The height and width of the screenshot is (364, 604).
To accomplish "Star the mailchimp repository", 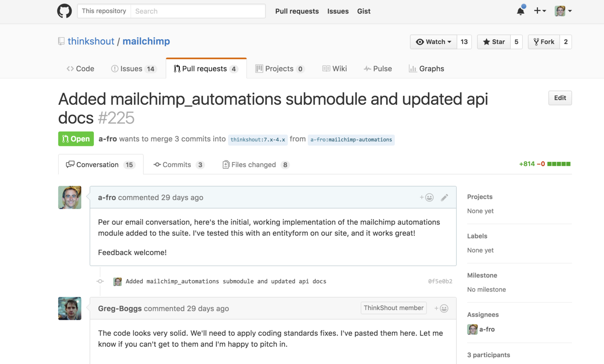I will point(494,42).
